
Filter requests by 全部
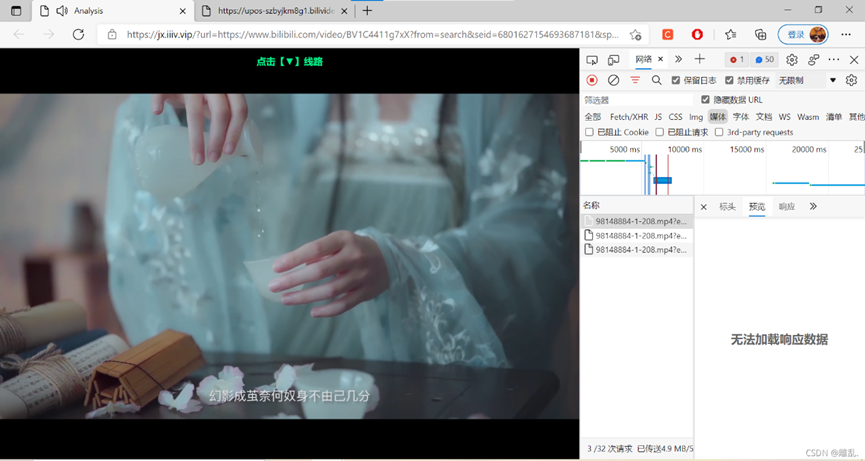593,117
